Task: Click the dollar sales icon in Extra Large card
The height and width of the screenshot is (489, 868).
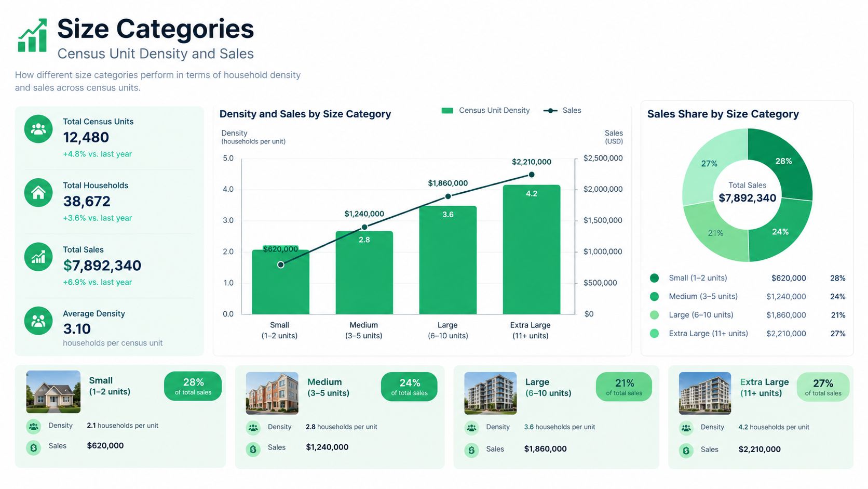Action: [x=686, y=451]
